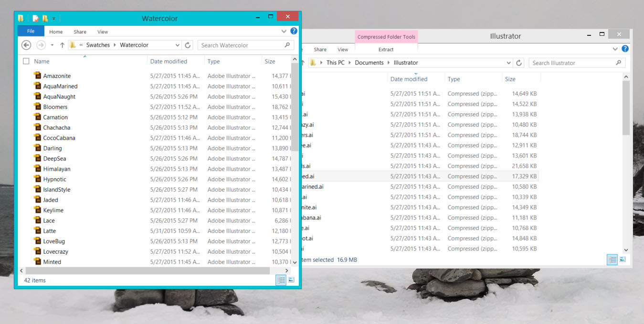Click the Latte file icon
Screen dimensions: 644x324
(x=38, y=231)
